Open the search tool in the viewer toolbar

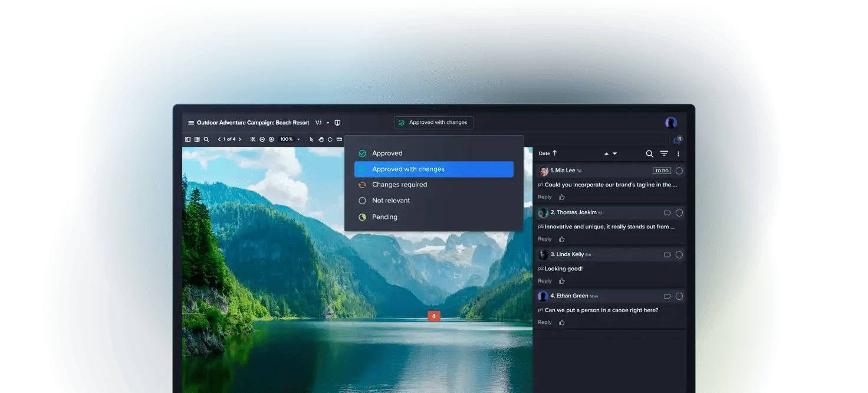(x=206, y=139)
